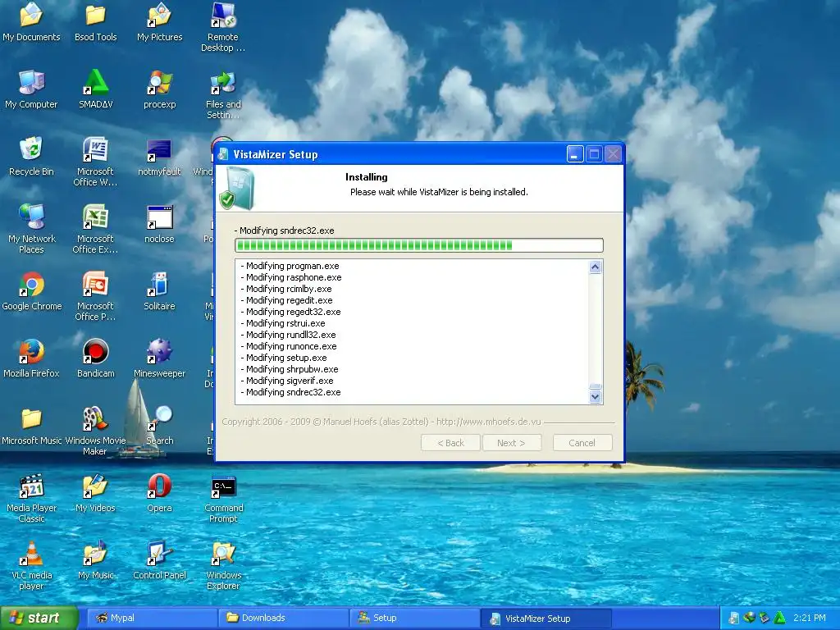Select log line 'Modifying rundll32.exe'
This screenshot has height=630, width=840.
point(288,335)
